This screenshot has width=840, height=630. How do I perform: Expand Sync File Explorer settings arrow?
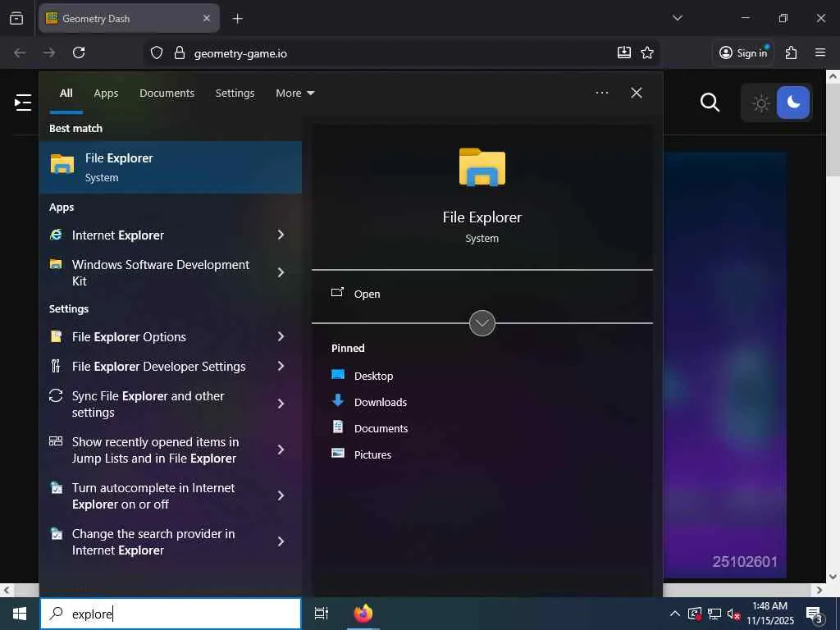coord(281,404)
